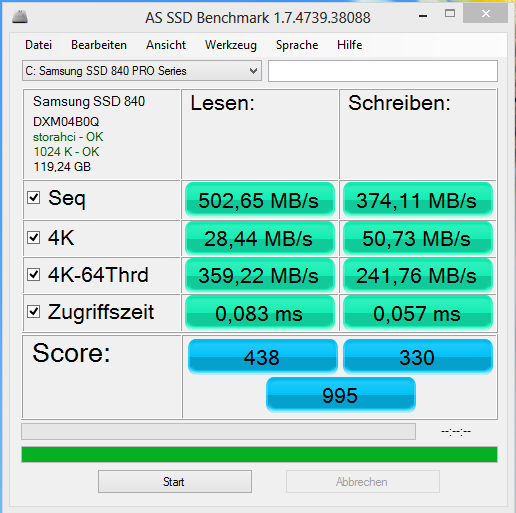Open the Hilfe menu
The width and height of the screenshot is (516, 513).
pyautogui.click(x=349, y=45)
